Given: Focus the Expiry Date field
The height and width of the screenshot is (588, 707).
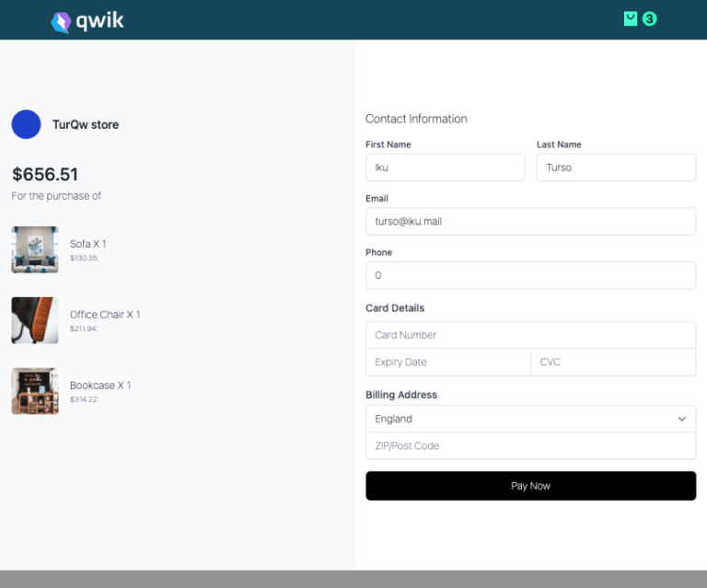Looking at the screenshot, I should coord(448,362).
